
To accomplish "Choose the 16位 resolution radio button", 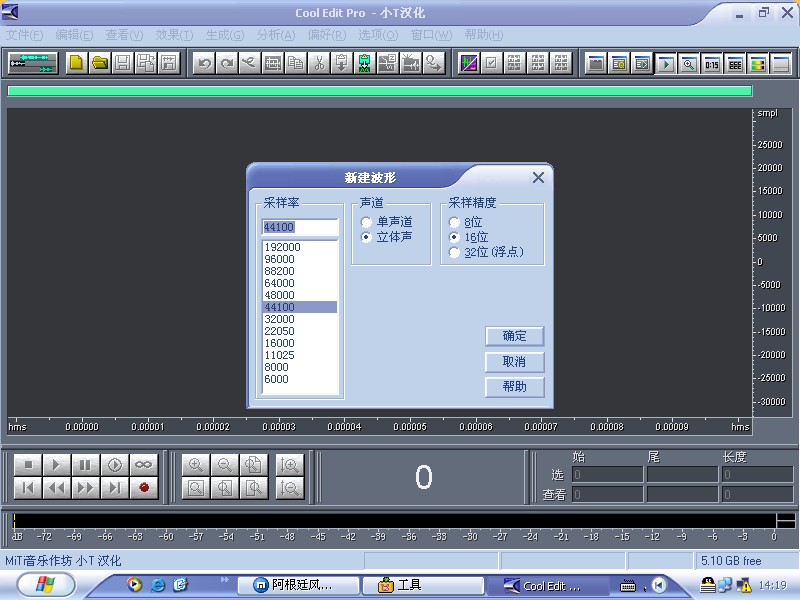I will point(454,237).
